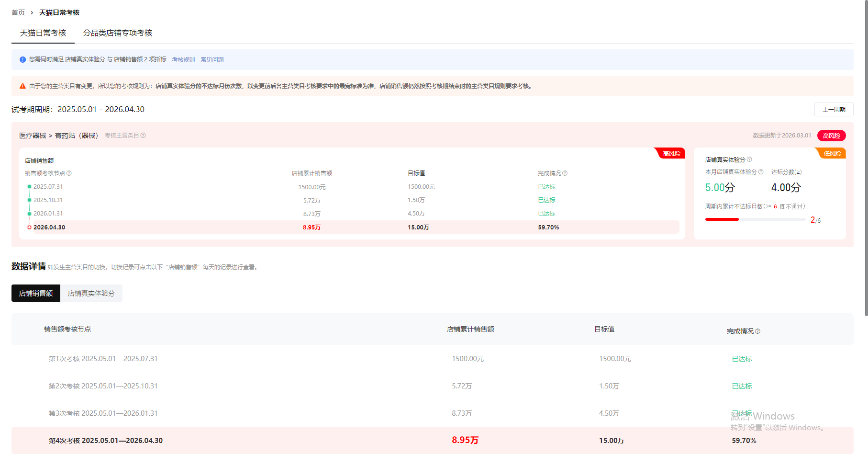Click the orange warning triangle icon

coord(22,86)
